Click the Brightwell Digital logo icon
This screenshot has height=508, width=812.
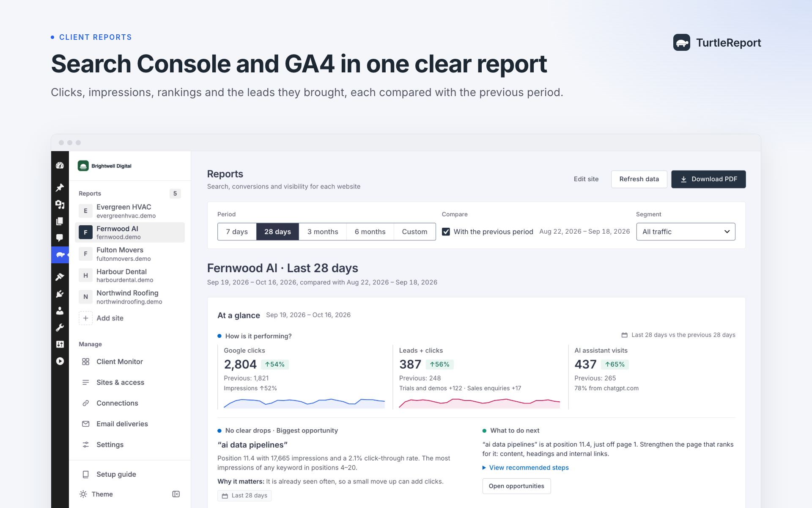point(83,166)
